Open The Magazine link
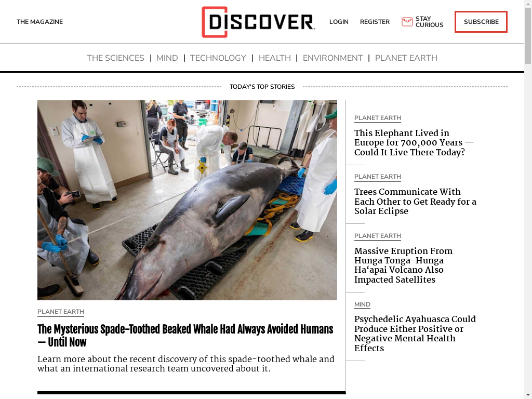The image size is (532, 399). coord(39,22)
